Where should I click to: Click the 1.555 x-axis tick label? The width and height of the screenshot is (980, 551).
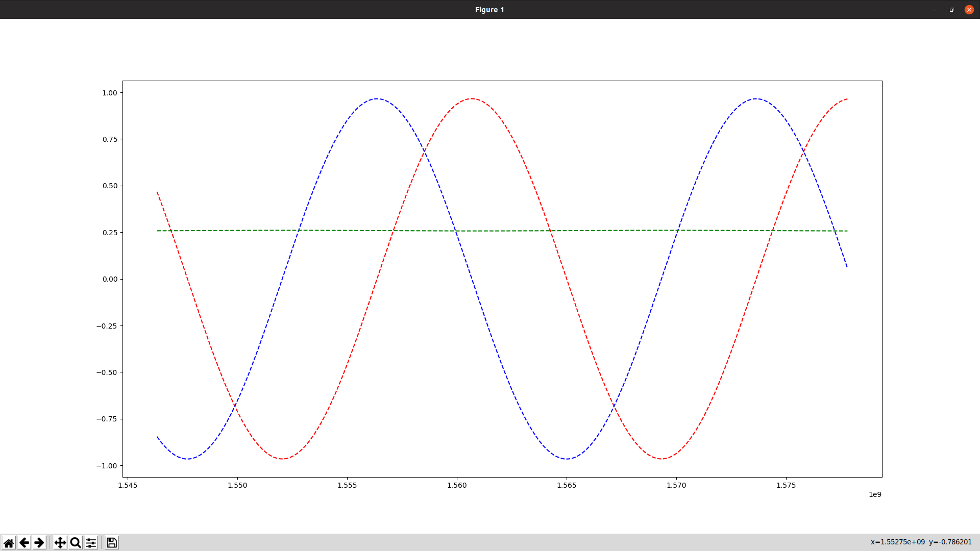[x=347, y=485]
